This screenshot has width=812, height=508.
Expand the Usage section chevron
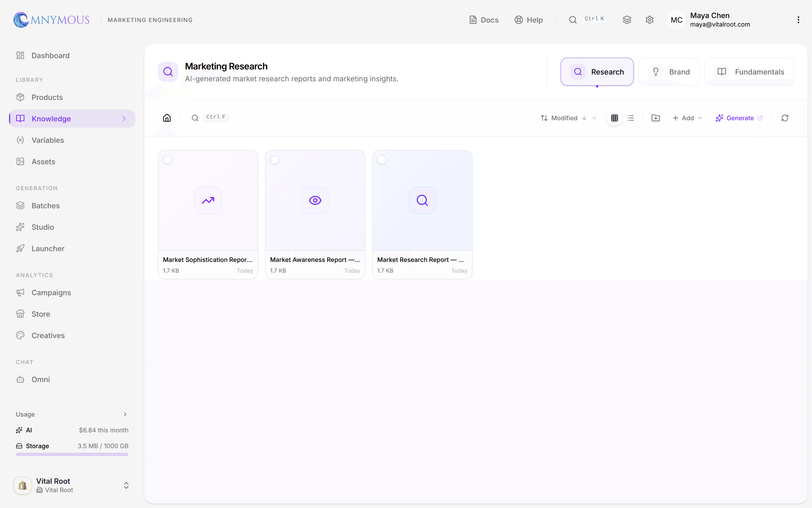tap(125, 414)
